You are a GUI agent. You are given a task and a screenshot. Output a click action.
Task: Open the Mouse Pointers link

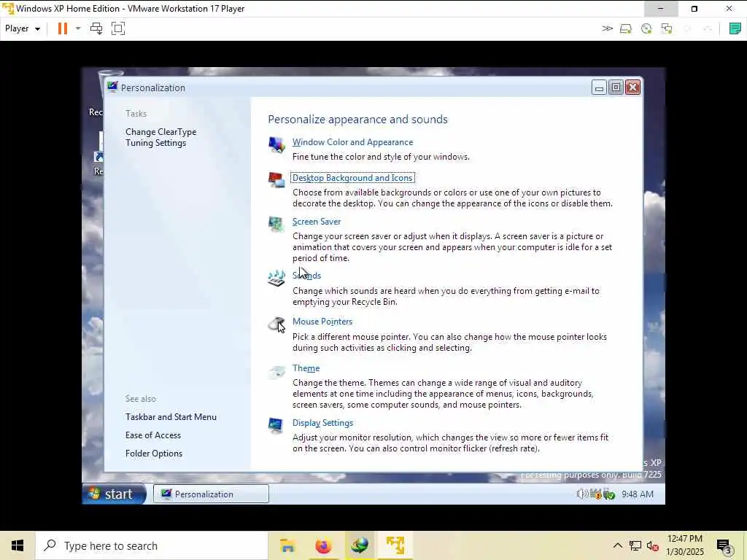pos(322,322)
